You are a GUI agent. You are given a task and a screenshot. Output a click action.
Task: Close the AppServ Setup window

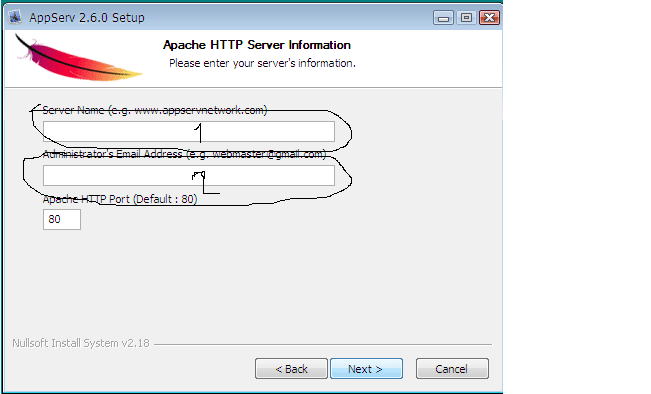coord(489,18)
